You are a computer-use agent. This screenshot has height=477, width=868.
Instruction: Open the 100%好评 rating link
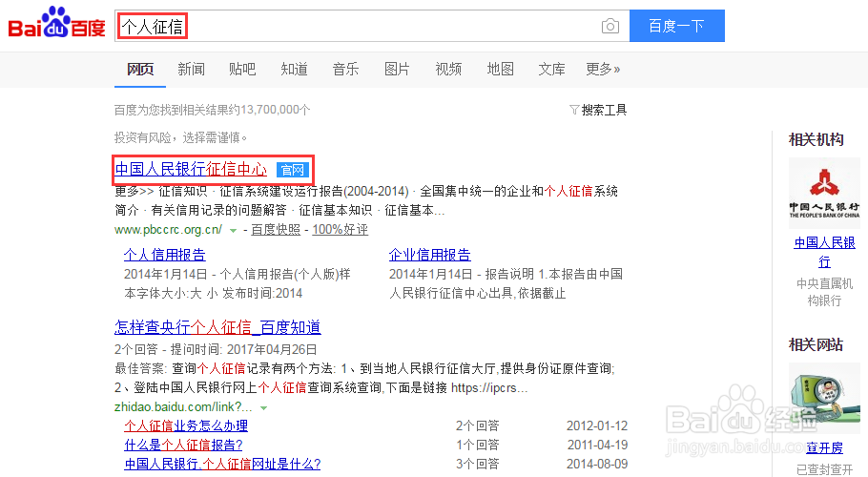coord(340,230)
